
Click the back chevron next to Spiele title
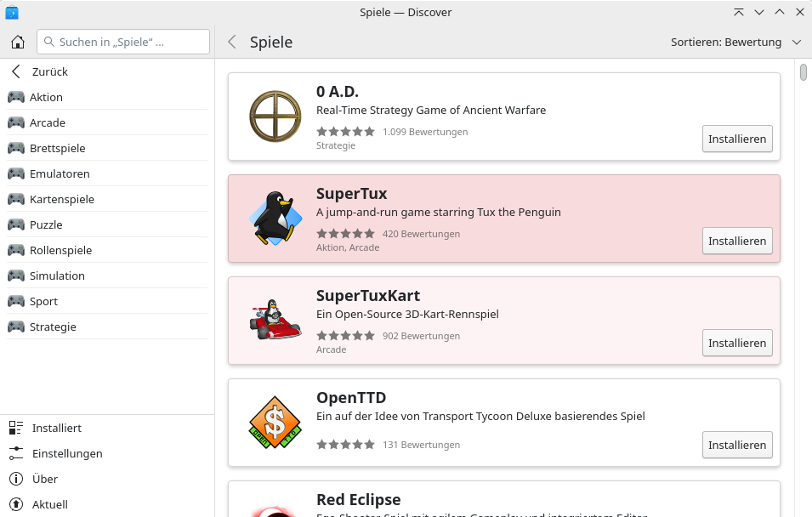click(232, 42)
